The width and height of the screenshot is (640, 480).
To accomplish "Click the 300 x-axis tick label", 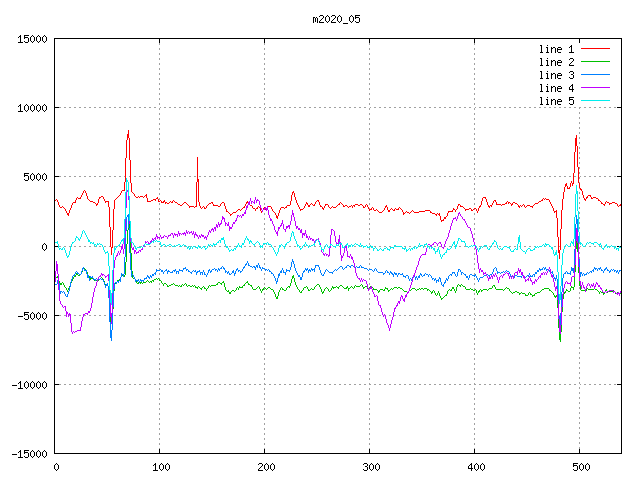I will click(370, 466).
